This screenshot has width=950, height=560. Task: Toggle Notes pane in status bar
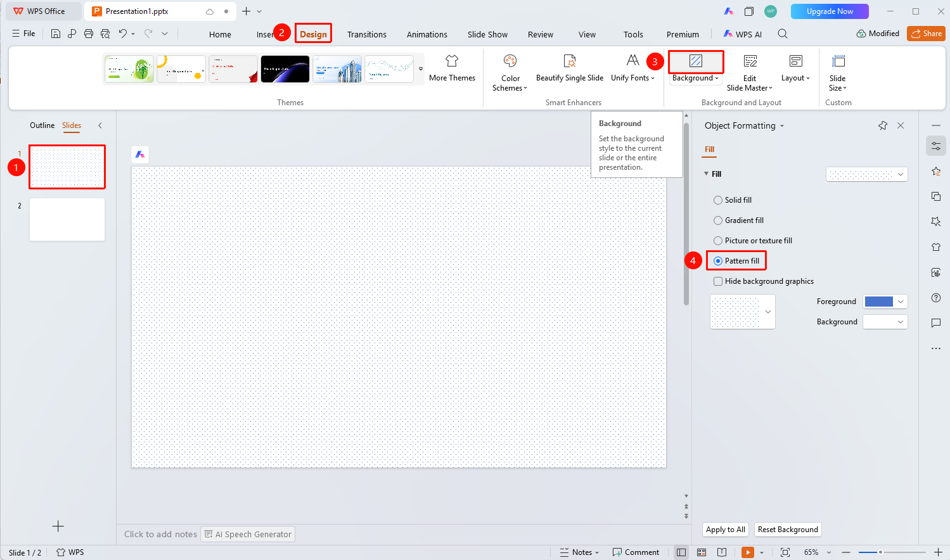pos(579,552)
